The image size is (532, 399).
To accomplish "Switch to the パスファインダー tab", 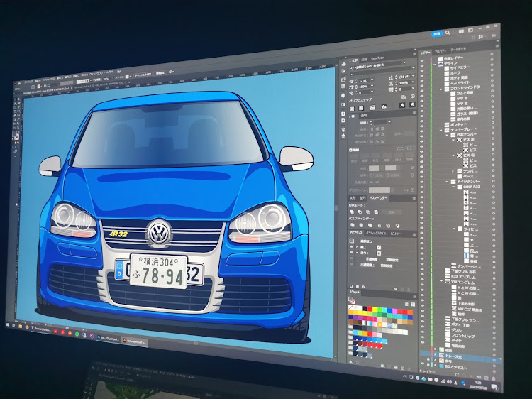I will 378,198.
